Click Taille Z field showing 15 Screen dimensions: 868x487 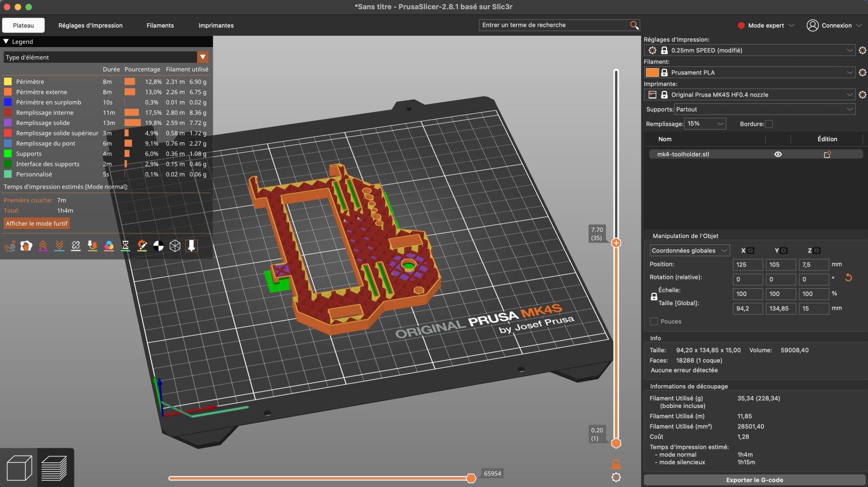pos(814,309)
